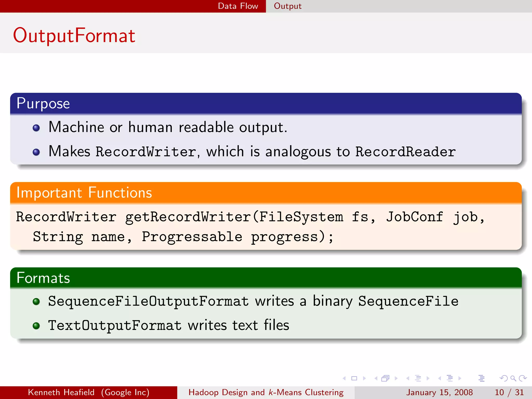Viewport: 532px width, 399px height.
Task: Open the Data Flow section in header
Action: pyautogui.click(x=238, y=6)
